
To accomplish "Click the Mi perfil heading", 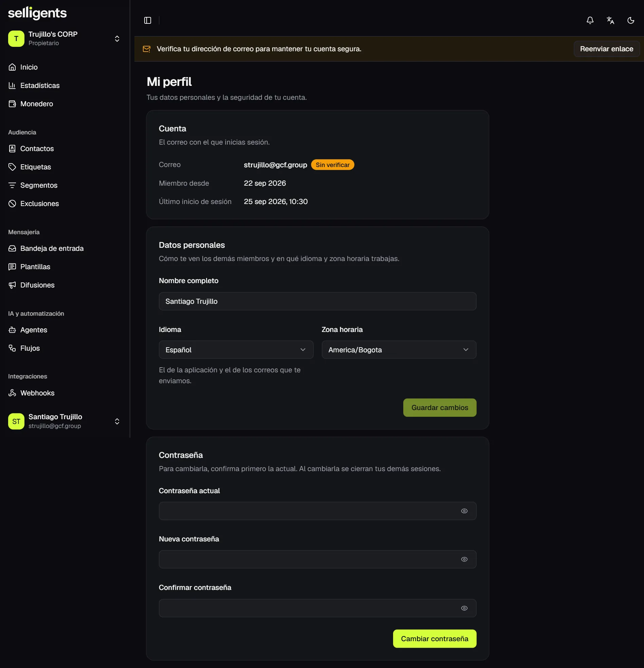I will click(x=169, y=82).
